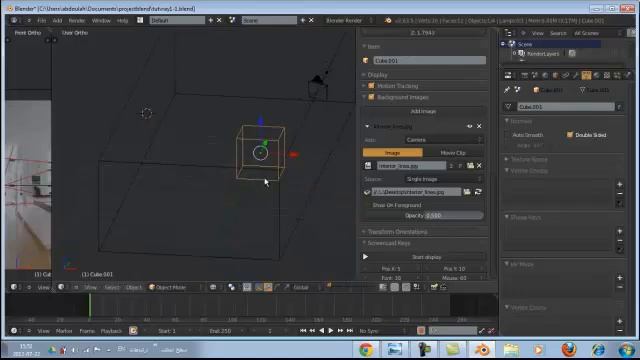The width and height of the screenshot is (640, 360).
Task: Open the Source Single Image dropdown
Action: (443, 179)
